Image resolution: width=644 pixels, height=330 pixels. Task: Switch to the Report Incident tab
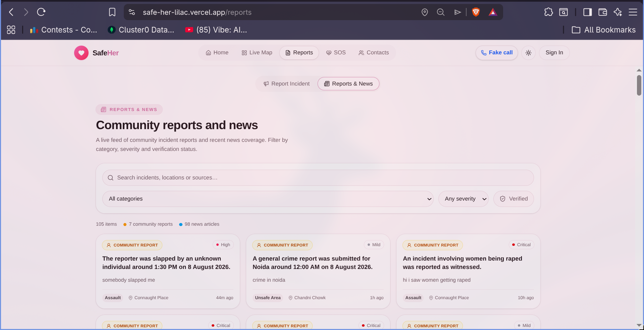tap(287, 84)
